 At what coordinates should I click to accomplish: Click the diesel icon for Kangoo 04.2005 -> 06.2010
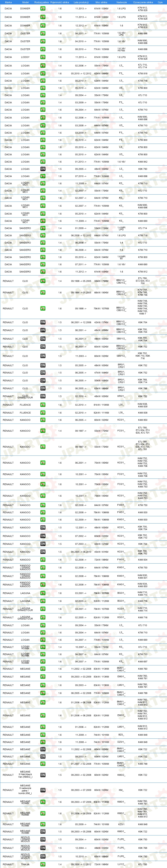click(x=42, y=552)
